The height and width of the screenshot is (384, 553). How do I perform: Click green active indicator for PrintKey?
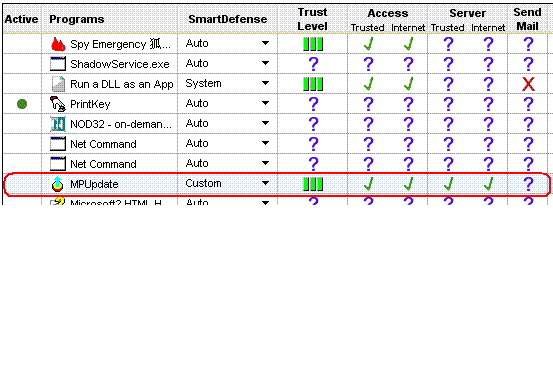[22, 104]
